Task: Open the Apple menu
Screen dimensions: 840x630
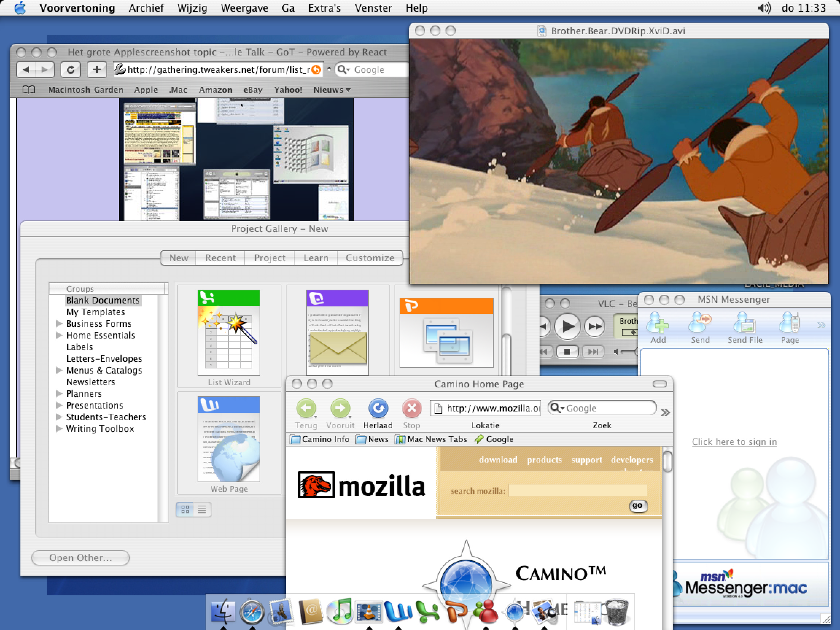Action: [20, 8]
